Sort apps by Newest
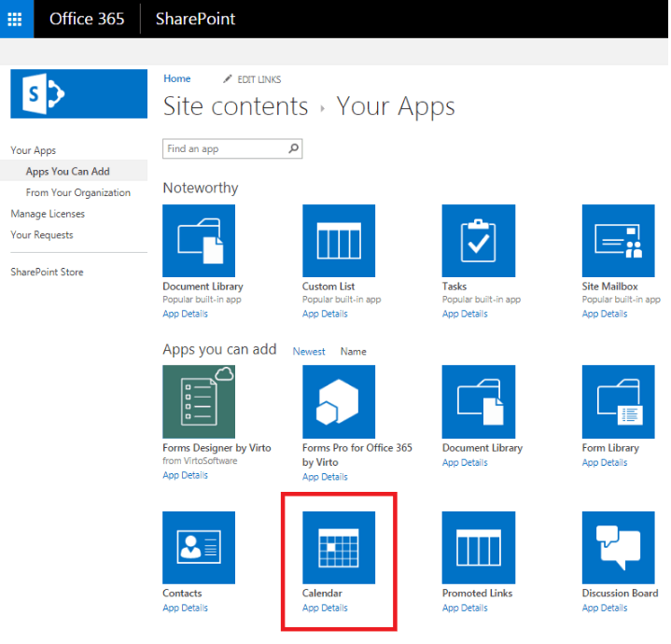Image resolution: width=671 pixels, height=644 pixels. pyautogui.click(x=309, y=351)
